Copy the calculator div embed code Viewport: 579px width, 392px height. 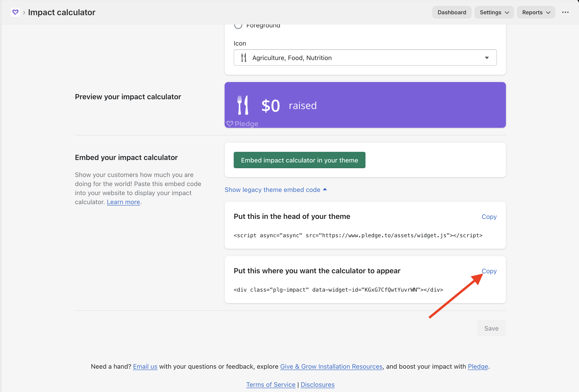489,271
